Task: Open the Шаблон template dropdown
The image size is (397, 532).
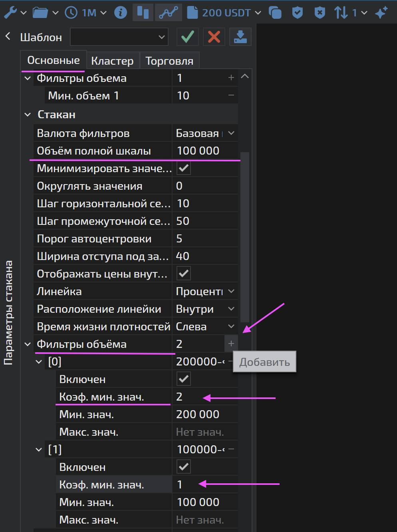Action: click(119, 37)
